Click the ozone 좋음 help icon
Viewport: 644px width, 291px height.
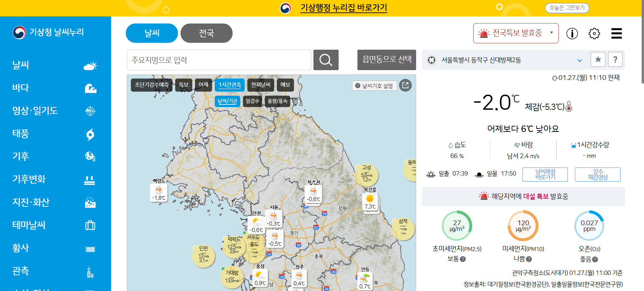click(x=595, y=259)
